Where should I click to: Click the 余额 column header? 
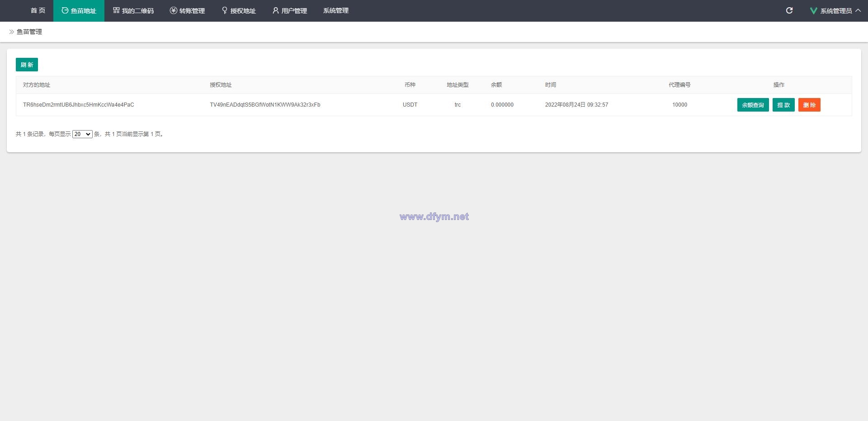(x=496, y=85)
